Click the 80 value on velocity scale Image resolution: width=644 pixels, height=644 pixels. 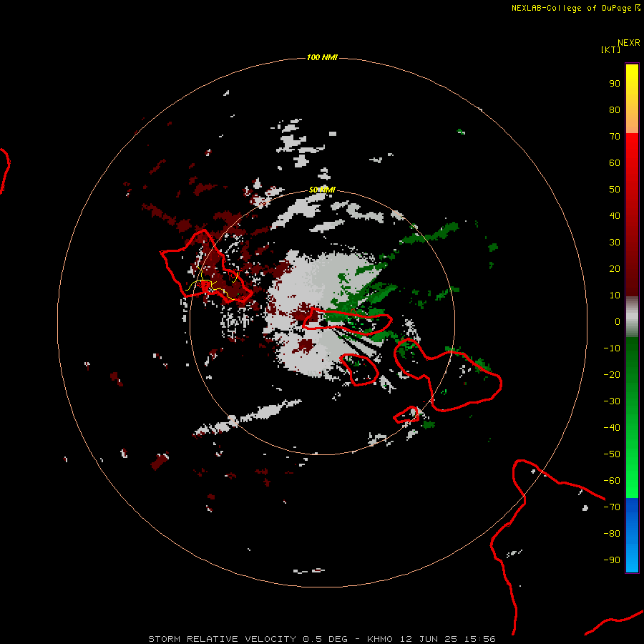[x=615, y=109]
